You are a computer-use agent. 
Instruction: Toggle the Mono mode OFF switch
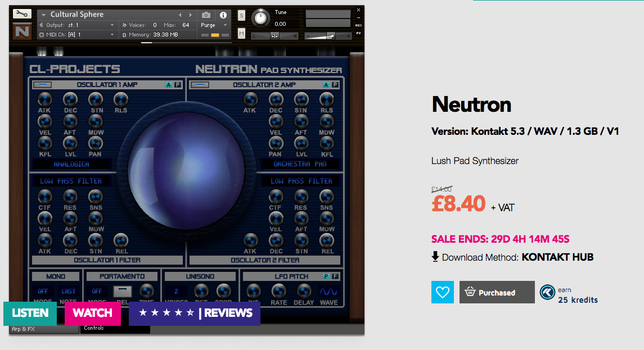click(x=43, y=292)
